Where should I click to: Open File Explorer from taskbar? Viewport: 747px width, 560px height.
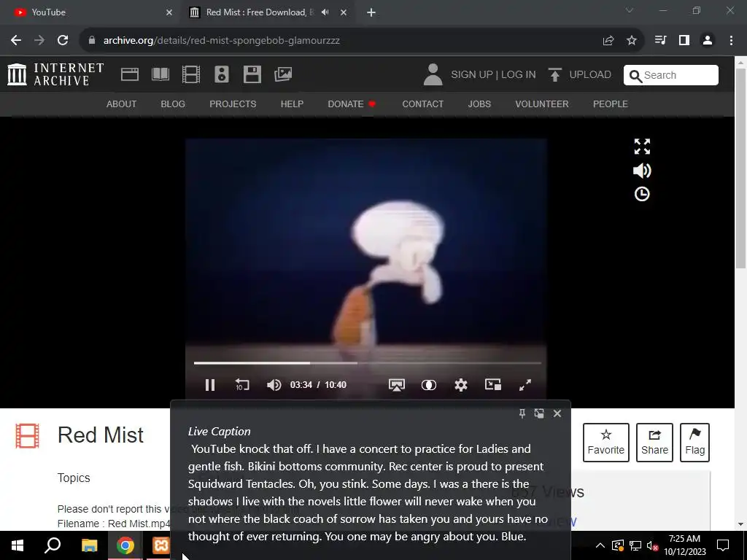pos(89,545)
